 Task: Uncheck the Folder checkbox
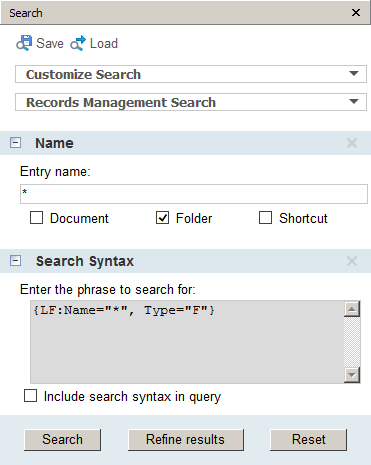pos(162,218)
